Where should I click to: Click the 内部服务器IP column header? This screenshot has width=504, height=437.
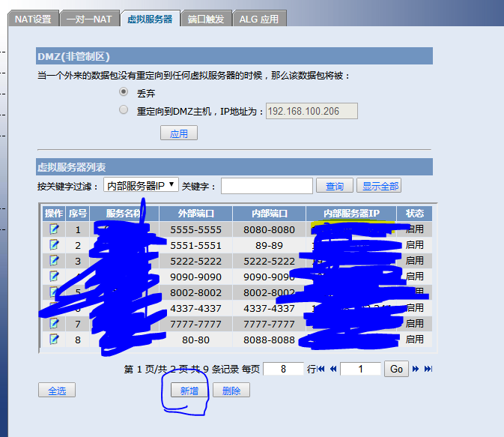click(x=351, y=214)
